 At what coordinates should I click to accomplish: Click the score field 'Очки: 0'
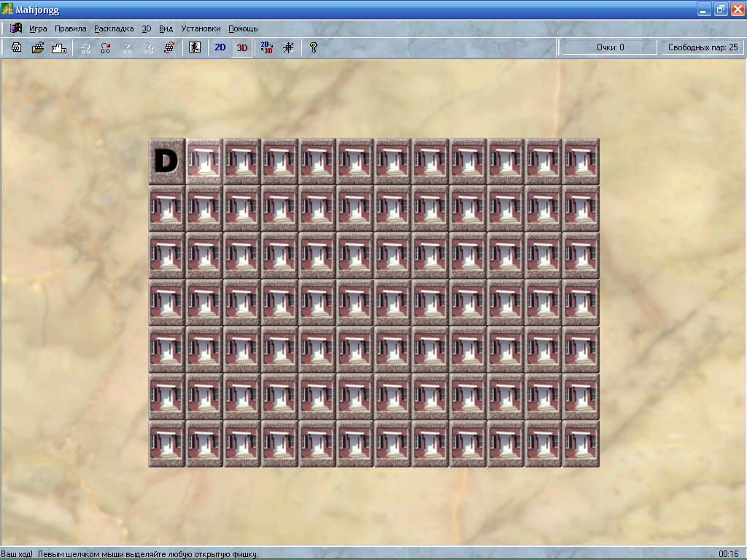tap(610, 47)
